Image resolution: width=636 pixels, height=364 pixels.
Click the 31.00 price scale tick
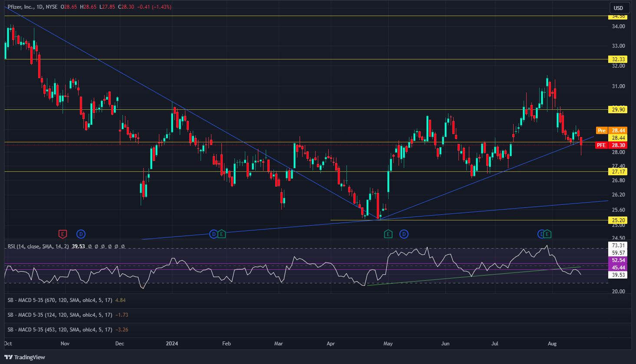click(x=618, y=86)
